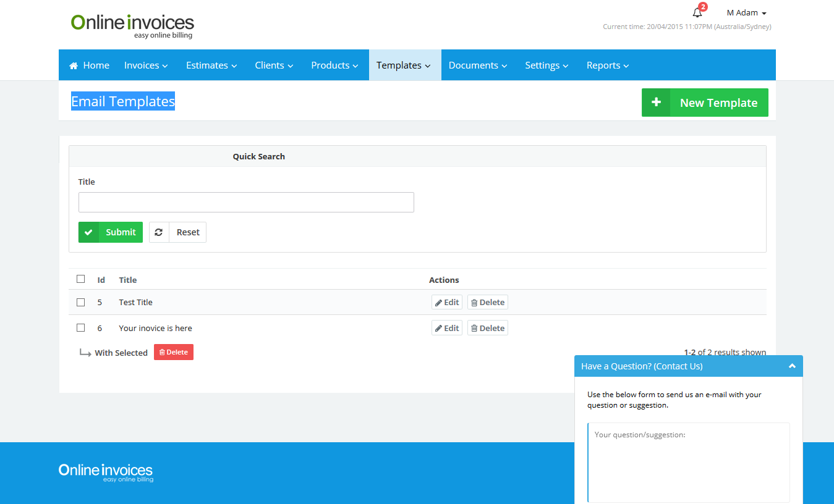Click the plus icon on New Template
Viewport: 834px width, 504px height.
point(656,103)
